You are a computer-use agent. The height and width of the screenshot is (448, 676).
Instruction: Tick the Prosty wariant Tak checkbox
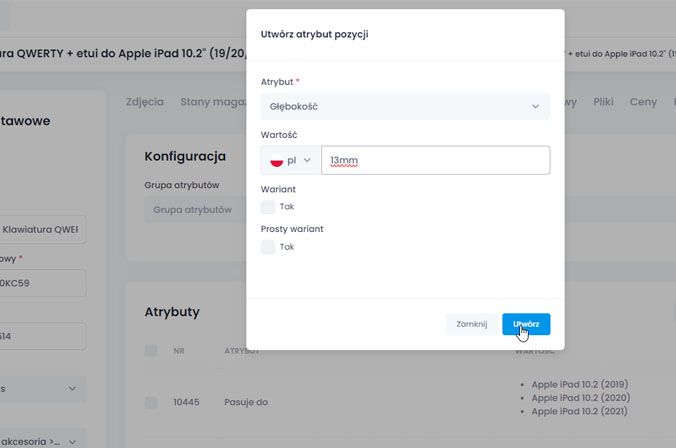267,247
